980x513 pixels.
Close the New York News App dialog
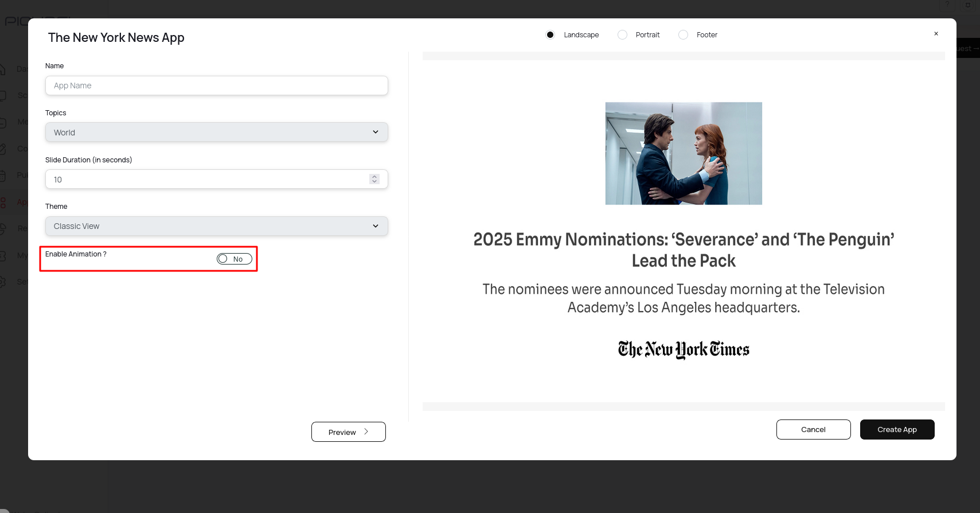[936, 34]
